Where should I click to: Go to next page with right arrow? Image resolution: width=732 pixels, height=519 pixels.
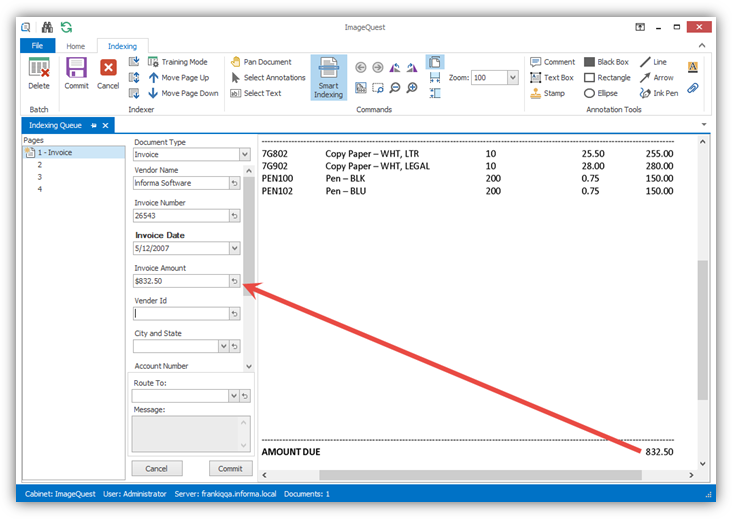pyautogui.click(x=378, y=68)
